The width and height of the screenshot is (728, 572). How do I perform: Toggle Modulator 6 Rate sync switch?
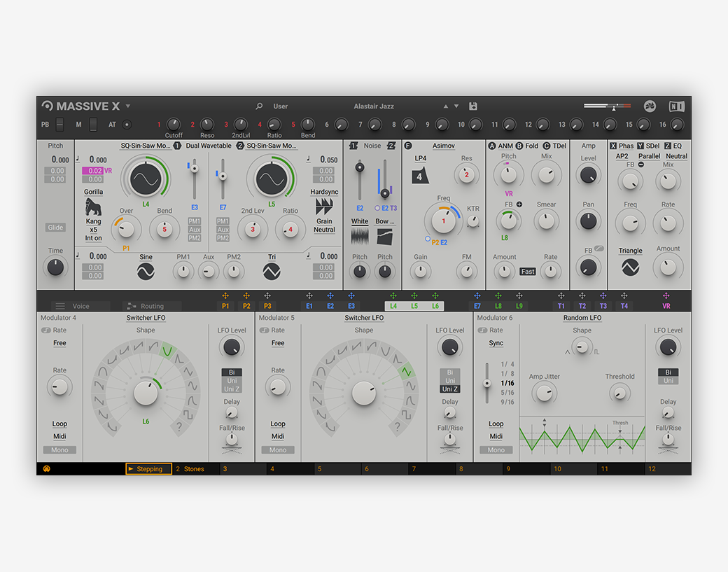[x=482, y=330]
